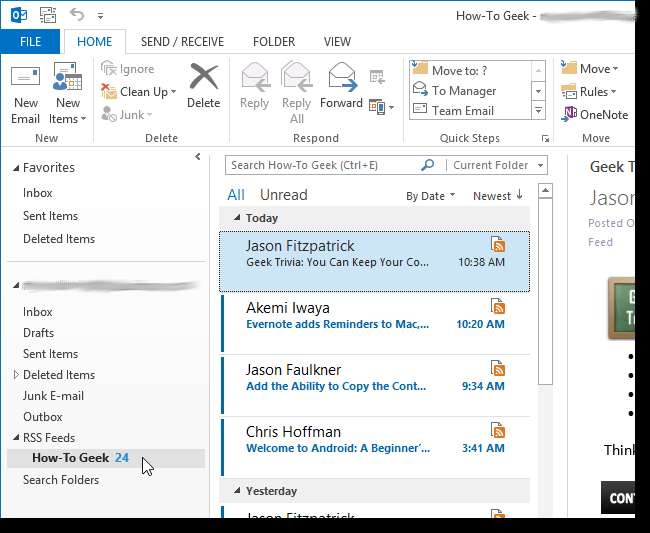Screen dimensions: 650x533
Task: Delete the selected message
Action: point(203,85)
